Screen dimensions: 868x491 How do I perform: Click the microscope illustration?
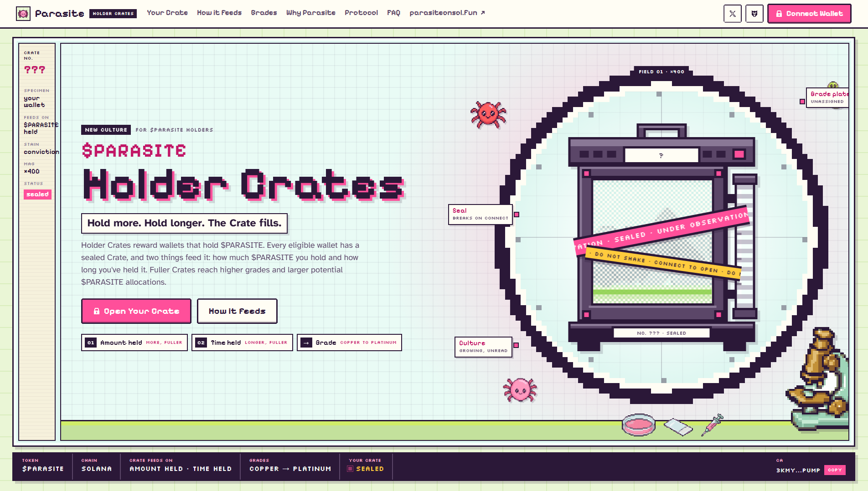817,379
